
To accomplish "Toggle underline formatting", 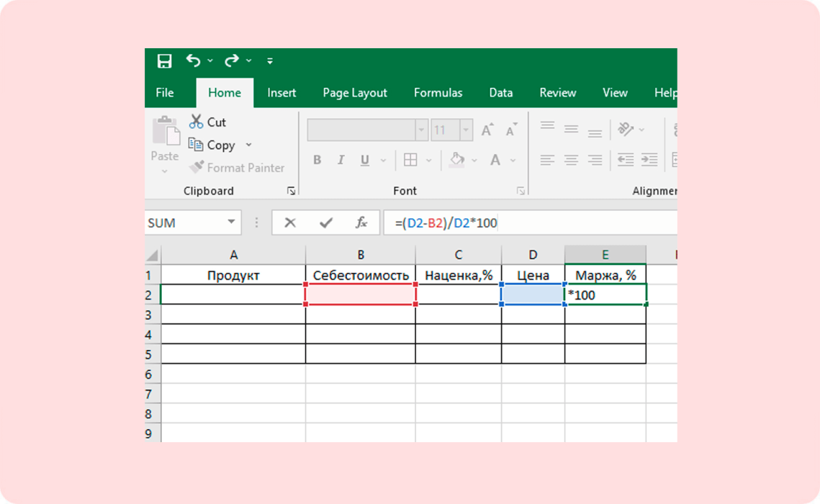I will [x=365, y=160].
